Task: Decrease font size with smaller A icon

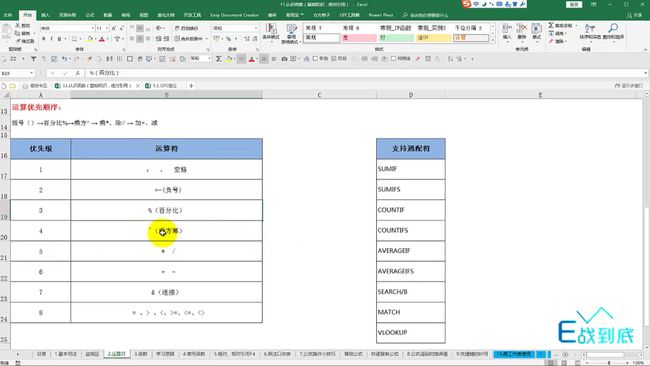Action: 121,28
